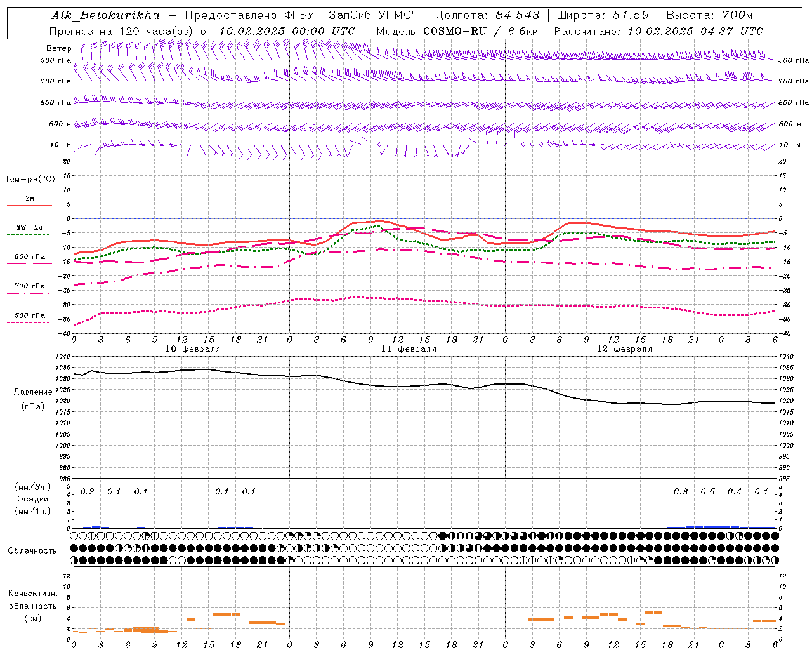The image size is (812, 650).
Task: Click the 0.4 precipitation value
Action: (x=735, y=492)
